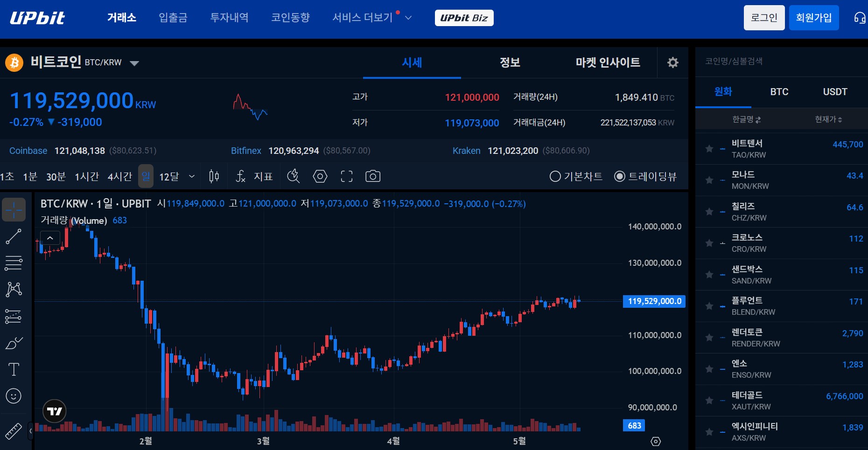Set chart interval to 일
The image size is (868, 450).
pos(146,176)
